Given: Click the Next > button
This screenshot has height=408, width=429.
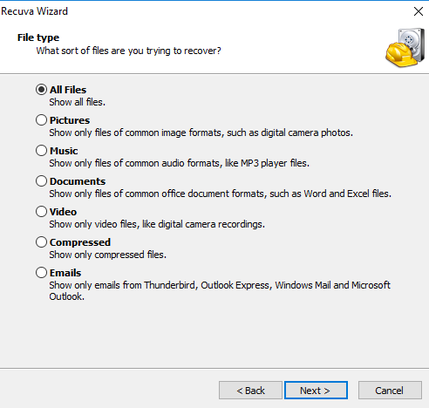Looking at the screenshot, I should pyautogui.click(x=316, y=390).
